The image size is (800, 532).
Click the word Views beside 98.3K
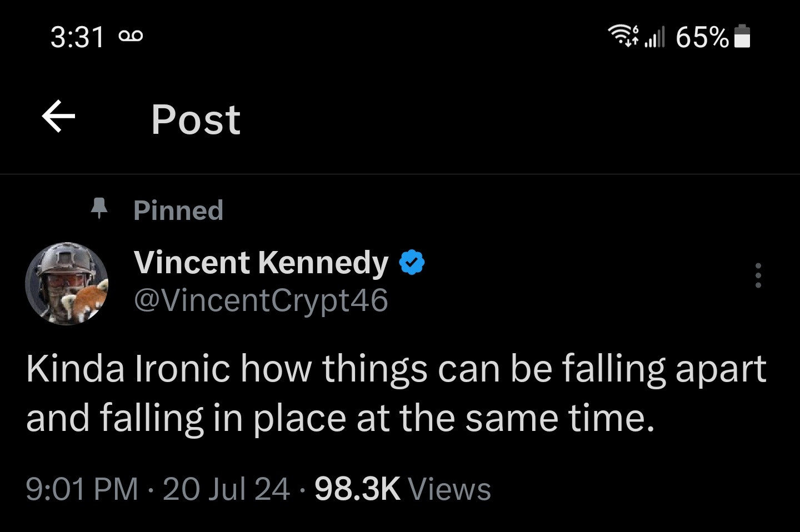tap(449, 489)
